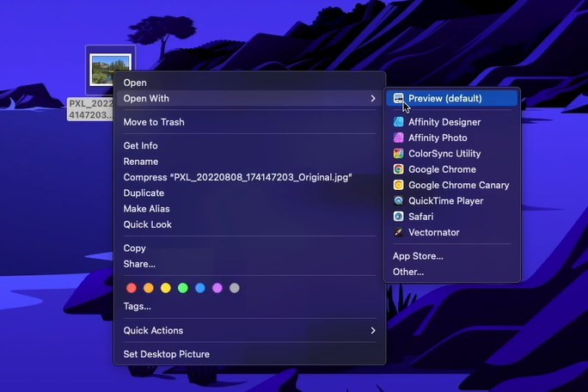Open image with Affinity Designer
This screenshot has width=588, height=392.
[452, 122]
